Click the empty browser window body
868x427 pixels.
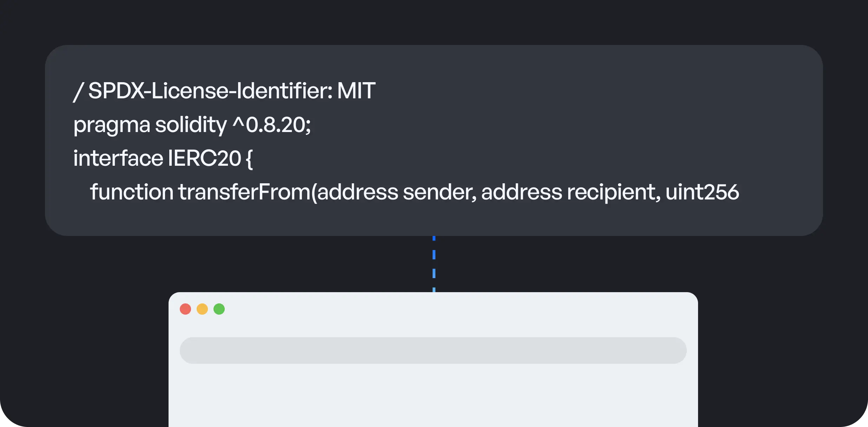tap(433, 397)
